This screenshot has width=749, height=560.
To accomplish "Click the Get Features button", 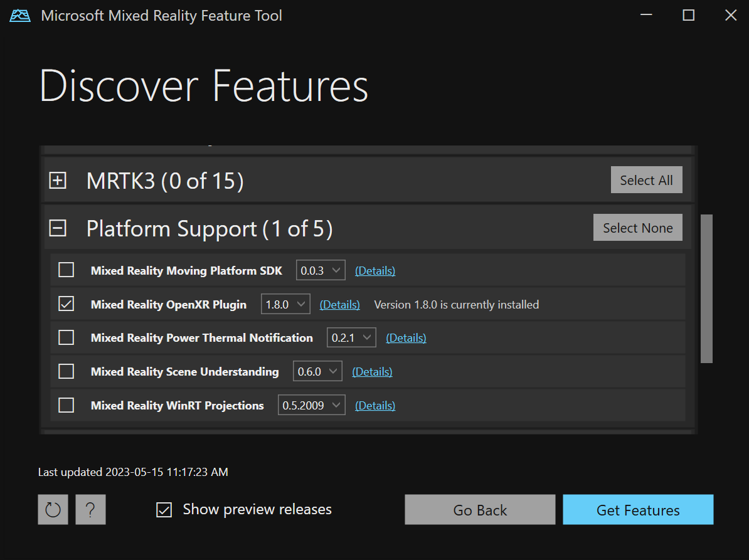I will pos(638,509).
